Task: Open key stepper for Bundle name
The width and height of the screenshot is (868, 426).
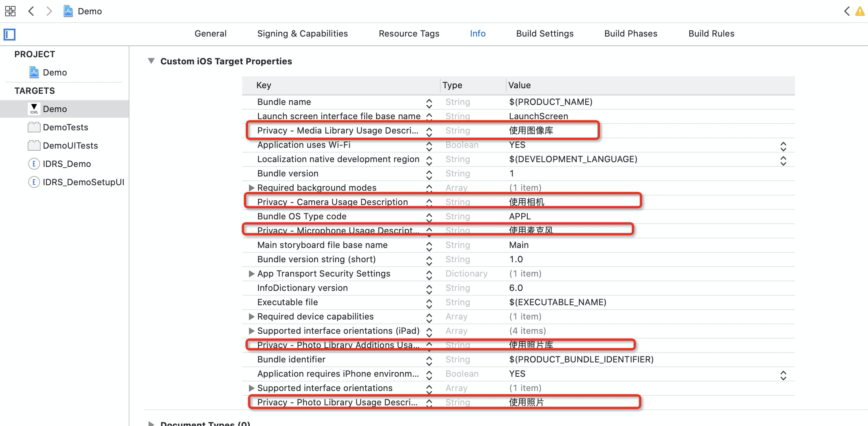Action: coord(429,103)
